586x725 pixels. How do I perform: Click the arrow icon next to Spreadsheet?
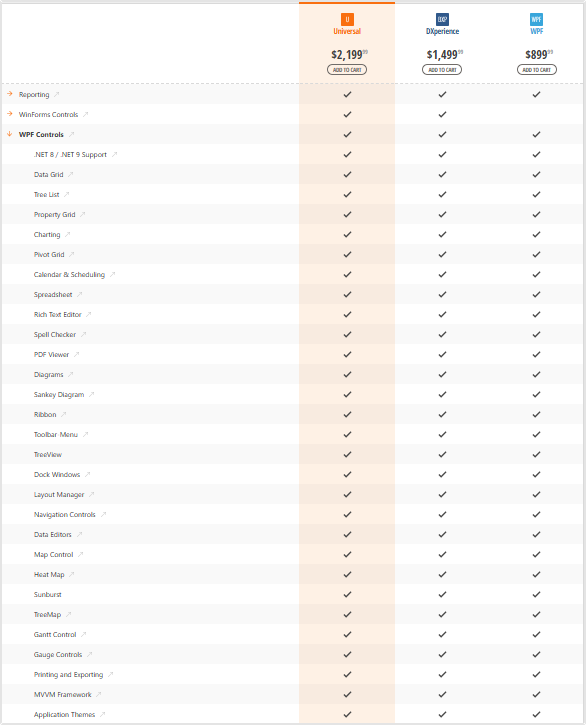[x=80, y=295]
